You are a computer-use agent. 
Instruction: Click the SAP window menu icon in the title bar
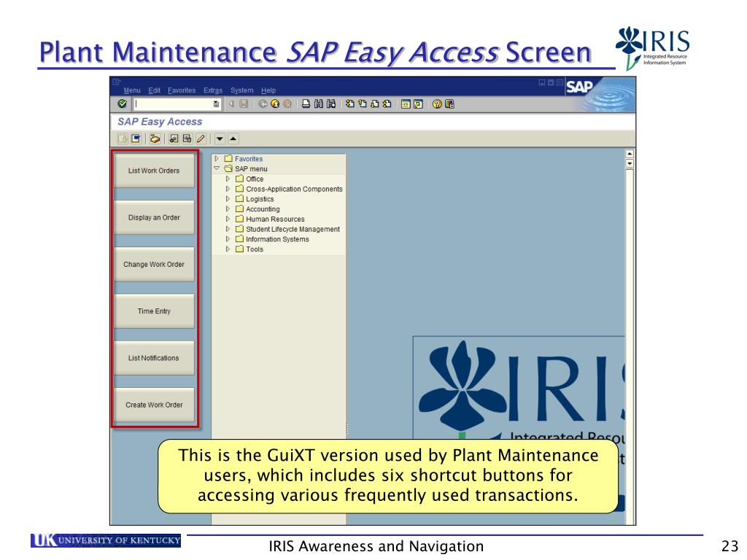pos(117,82)
